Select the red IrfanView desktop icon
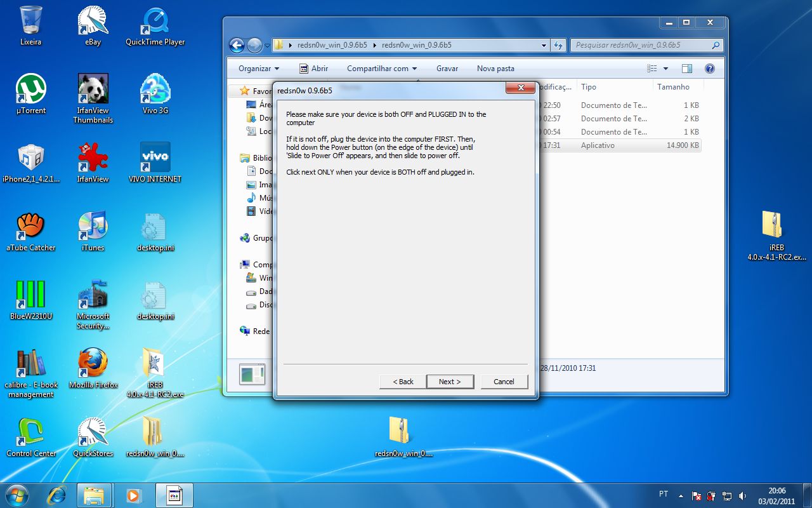812x508 pixels. pos(93,163)
